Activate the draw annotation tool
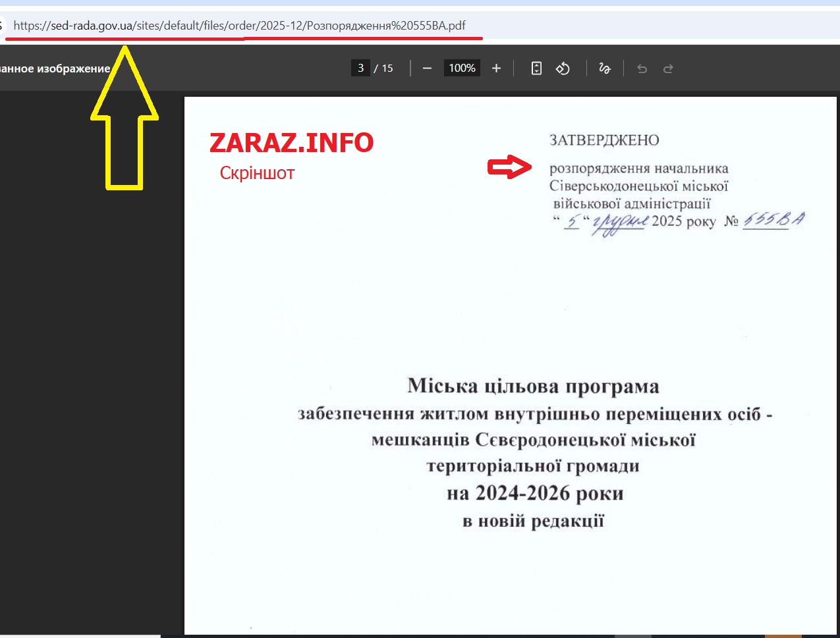Screen dimensions: 840x638 604,68
